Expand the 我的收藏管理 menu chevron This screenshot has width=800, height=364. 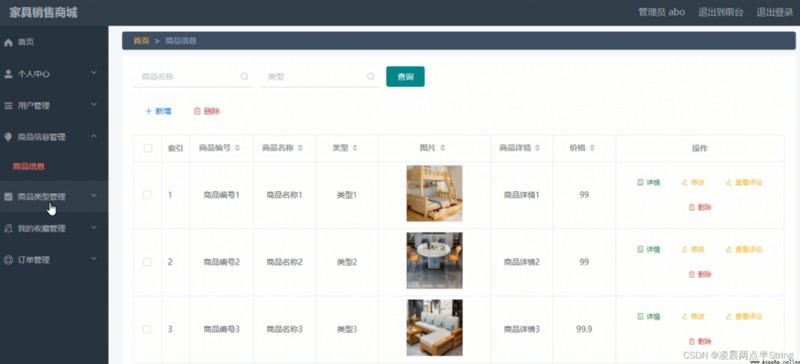[x=94, y=227]
